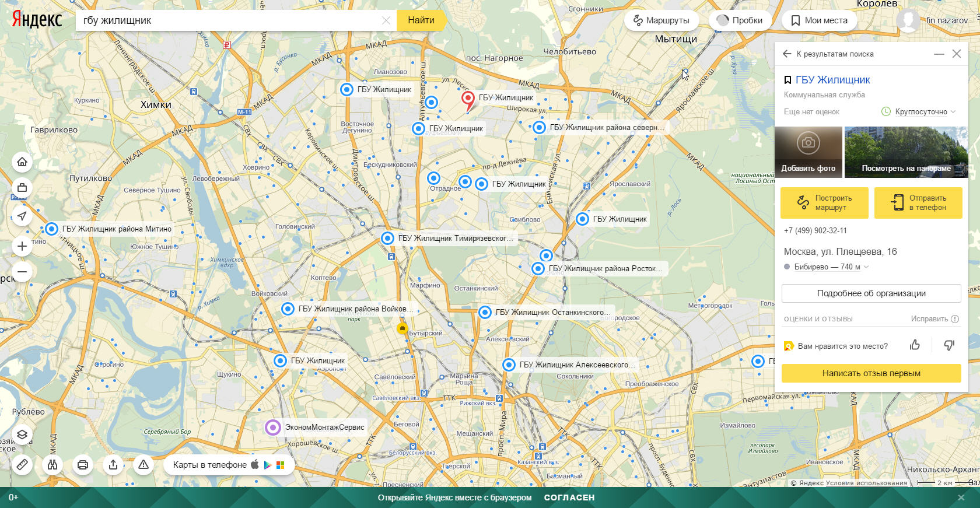This screenshot has width=980, height=508.
Task: Select ГБУ Жилищник Алексеевского marker
Action: (509, 365)
